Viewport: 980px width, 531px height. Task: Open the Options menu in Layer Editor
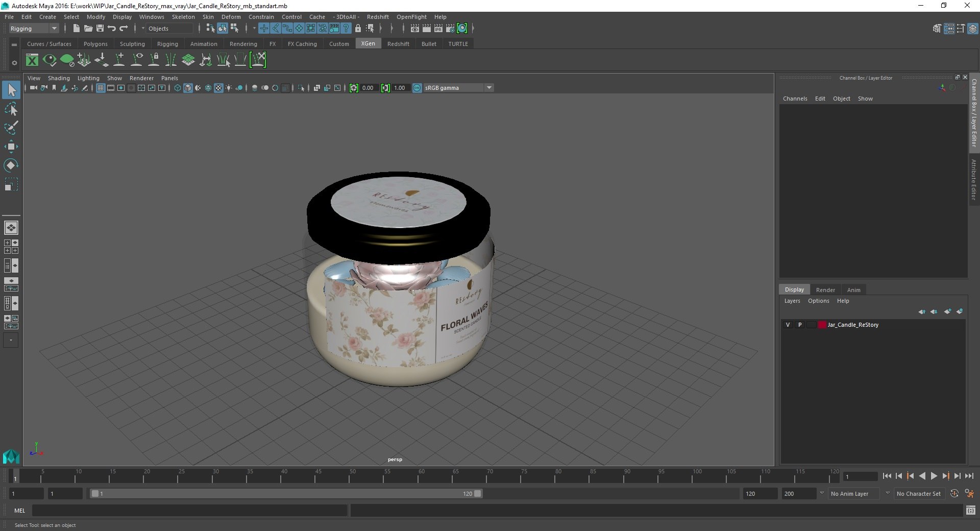click(x=818, y=301)
